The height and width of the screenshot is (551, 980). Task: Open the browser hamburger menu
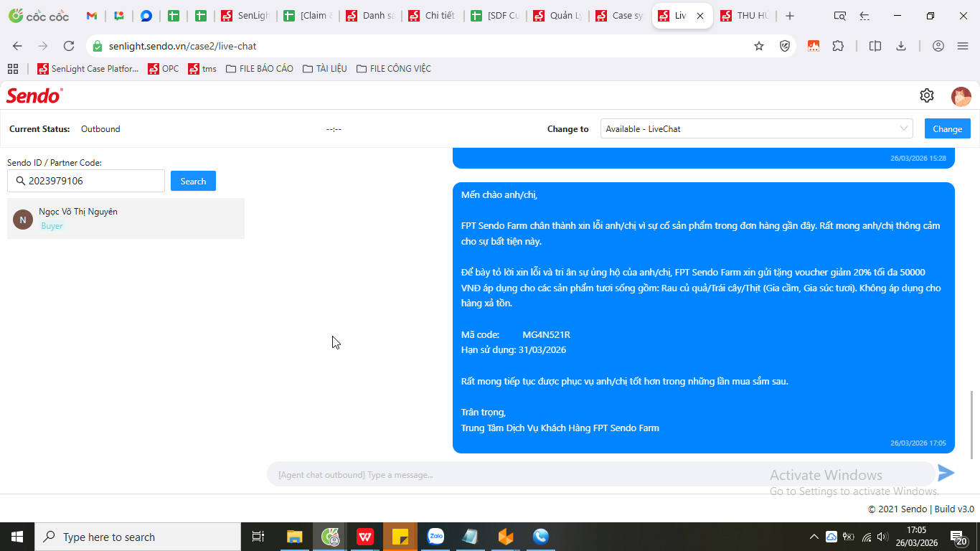pos(963,46)
